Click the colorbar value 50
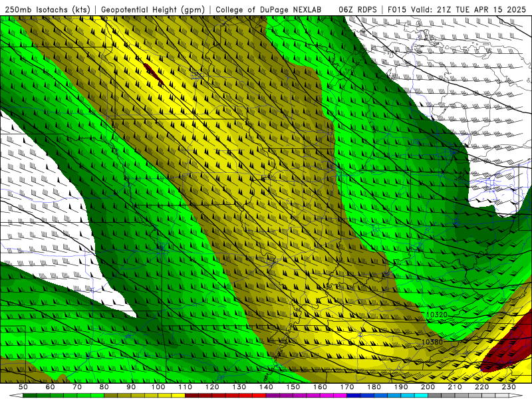This screenshot has height=399, width=532. click(23, 387)
